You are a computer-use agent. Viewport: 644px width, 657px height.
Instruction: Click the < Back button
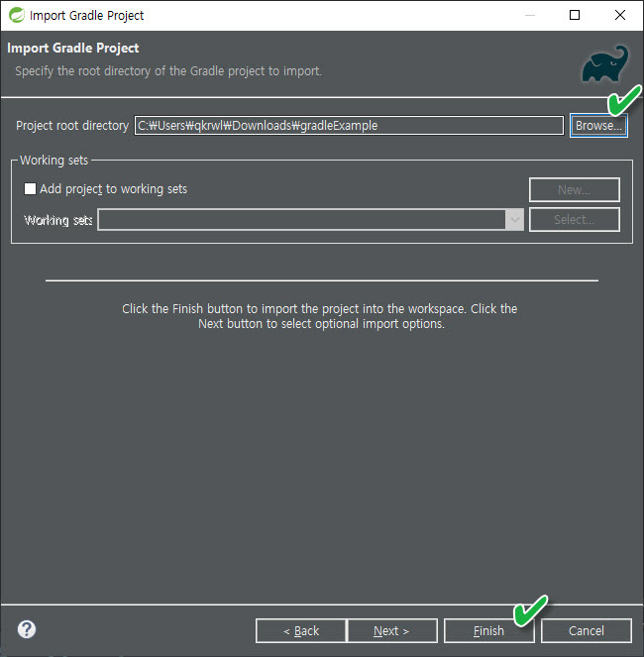(301, 630)
